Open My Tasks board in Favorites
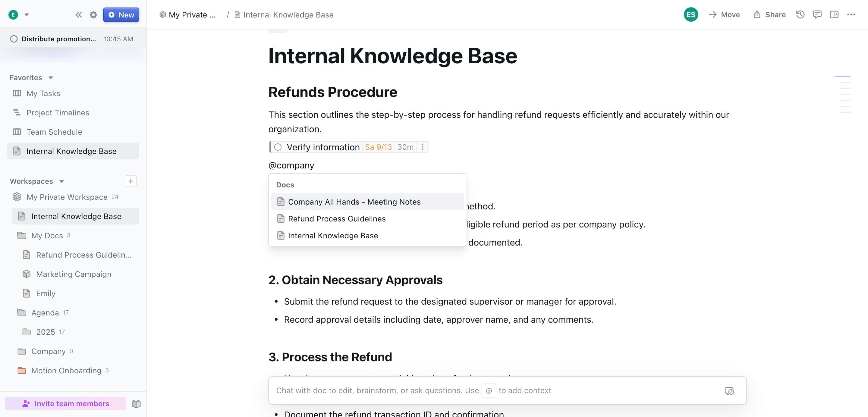 click(73, 93)
